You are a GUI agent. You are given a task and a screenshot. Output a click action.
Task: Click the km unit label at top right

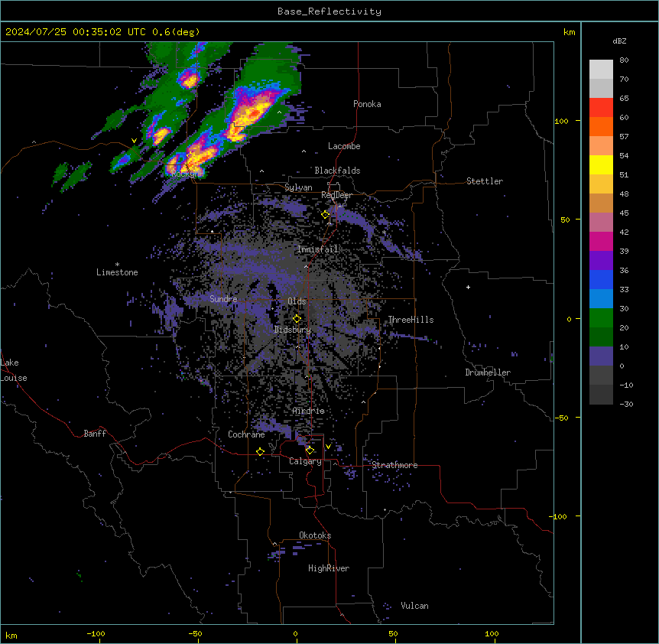570,32
